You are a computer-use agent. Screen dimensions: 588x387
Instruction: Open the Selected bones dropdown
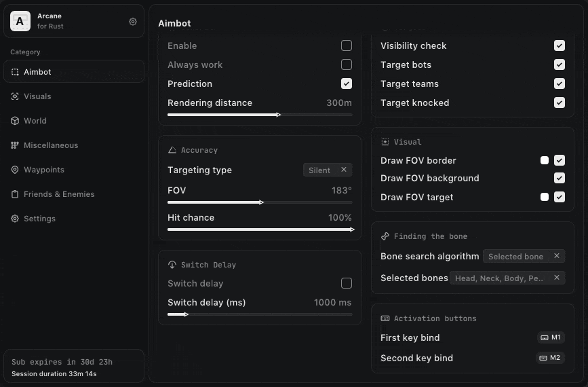500,278
